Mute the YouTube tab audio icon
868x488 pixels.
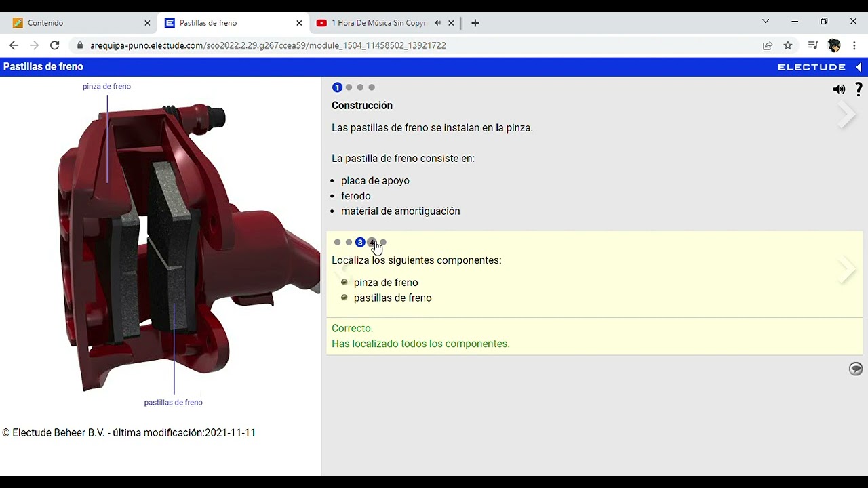click(437, 23)
